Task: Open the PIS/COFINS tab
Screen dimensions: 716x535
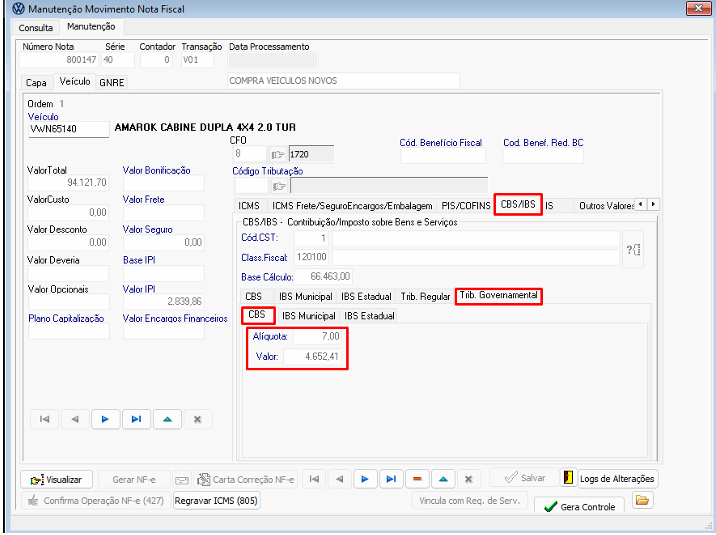Action: click(467, 205)
